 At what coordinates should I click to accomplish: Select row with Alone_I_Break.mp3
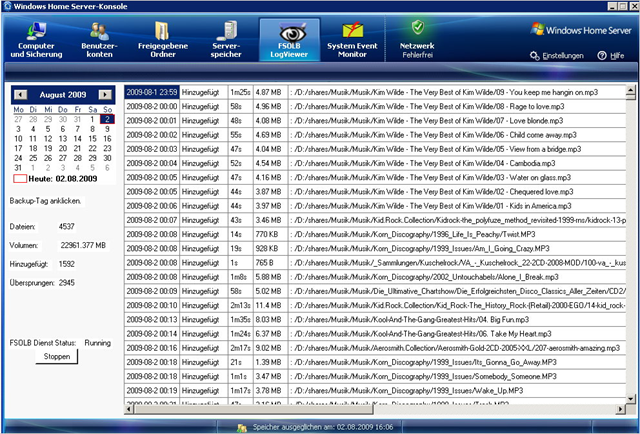(x=375, y=277)
